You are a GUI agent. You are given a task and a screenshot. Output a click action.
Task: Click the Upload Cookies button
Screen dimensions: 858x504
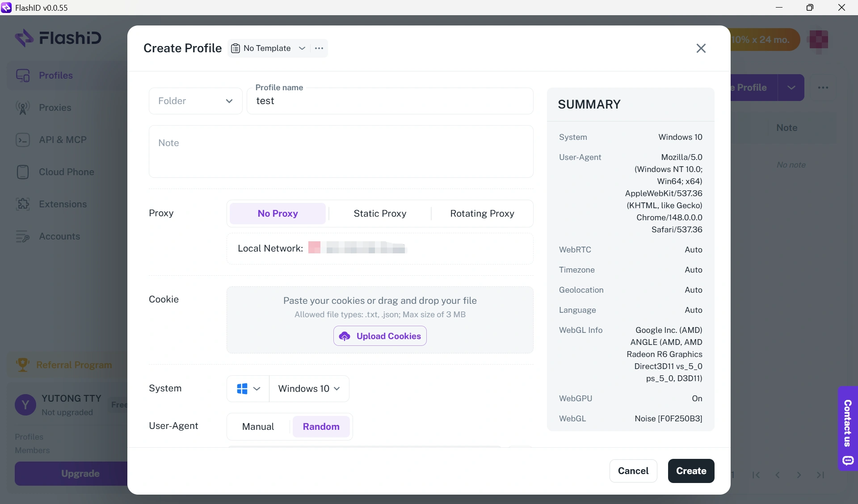point(380,336)
